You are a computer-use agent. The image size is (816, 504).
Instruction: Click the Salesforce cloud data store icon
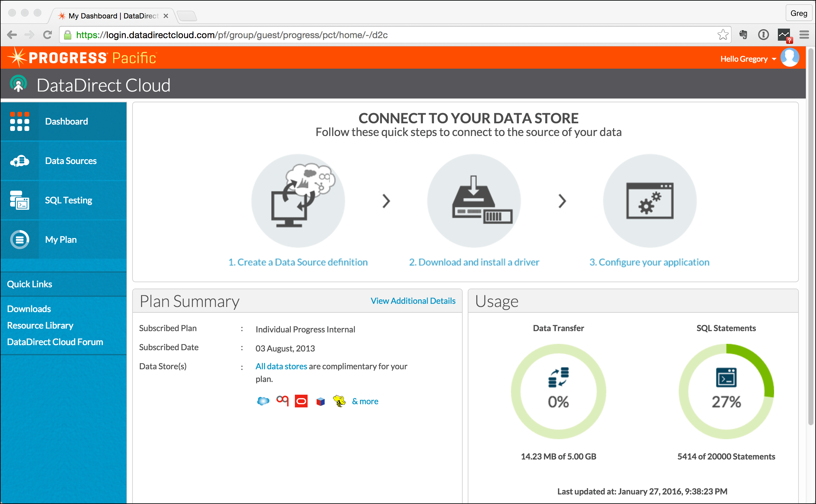263,401
